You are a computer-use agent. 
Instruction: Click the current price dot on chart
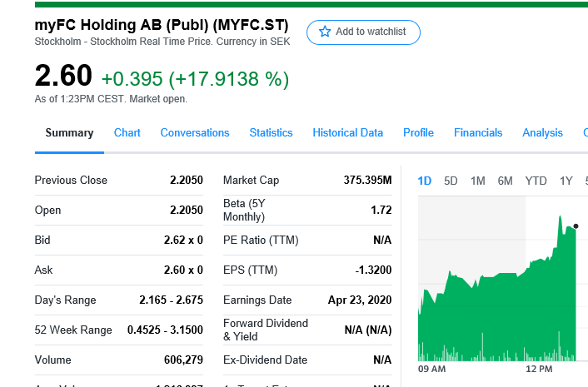(575, 226)
